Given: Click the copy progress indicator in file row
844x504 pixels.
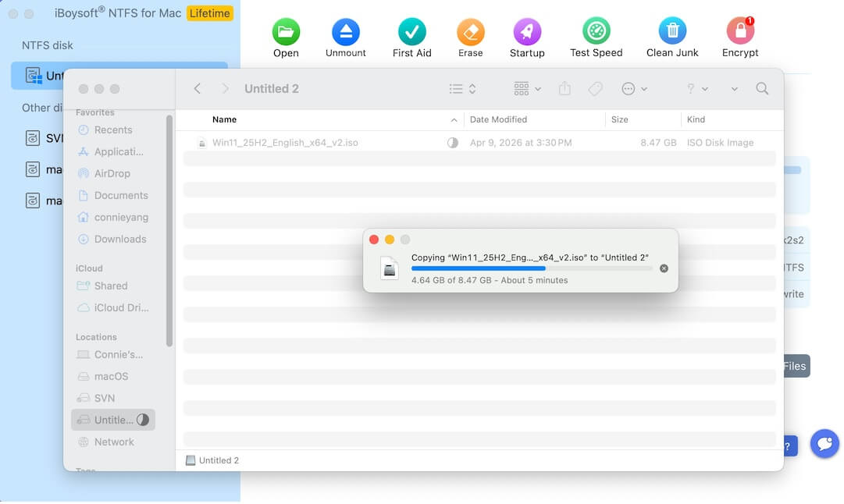Looking at the screenshot, I should coord(453,143).
